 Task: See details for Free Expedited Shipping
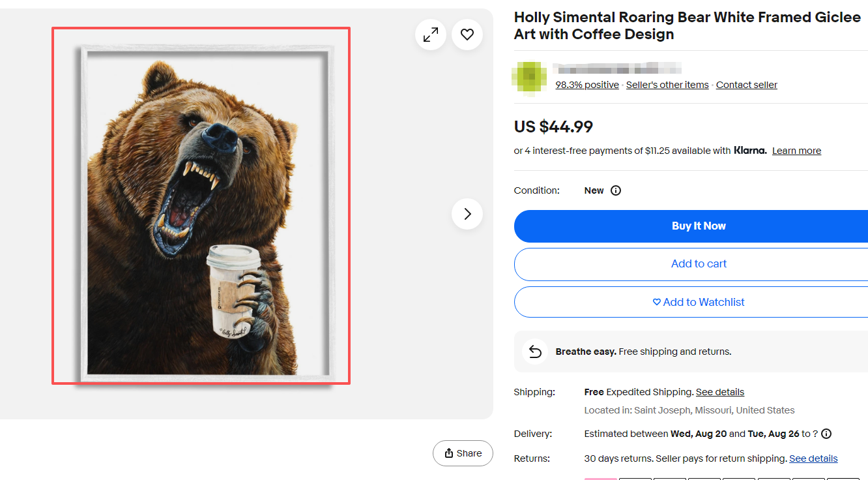720,392
